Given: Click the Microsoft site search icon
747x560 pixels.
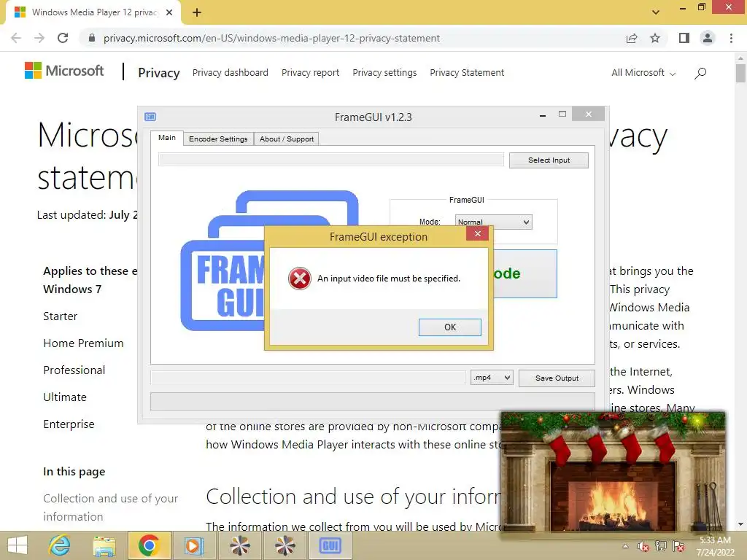Looking at the screenshot, I should [700, 73].
